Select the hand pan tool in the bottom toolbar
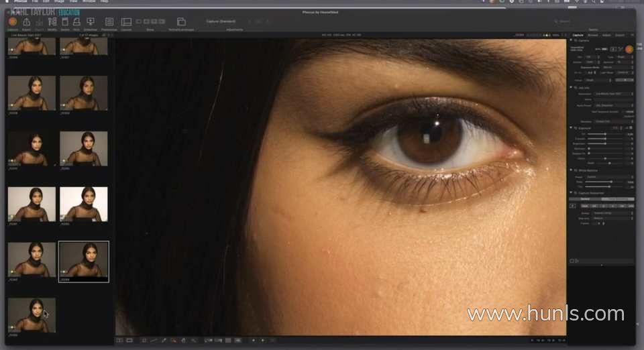The width and height of the screenshot is (644, 350). click(x=184, y=341)
